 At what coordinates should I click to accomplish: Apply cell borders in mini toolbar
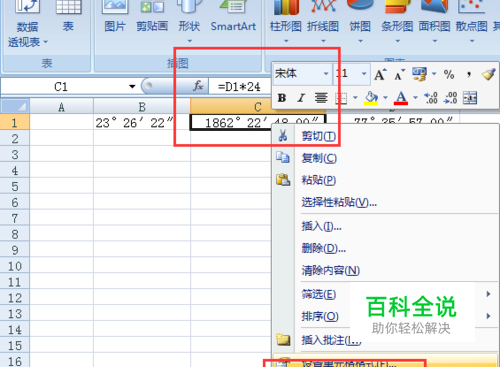pos(341,98)
